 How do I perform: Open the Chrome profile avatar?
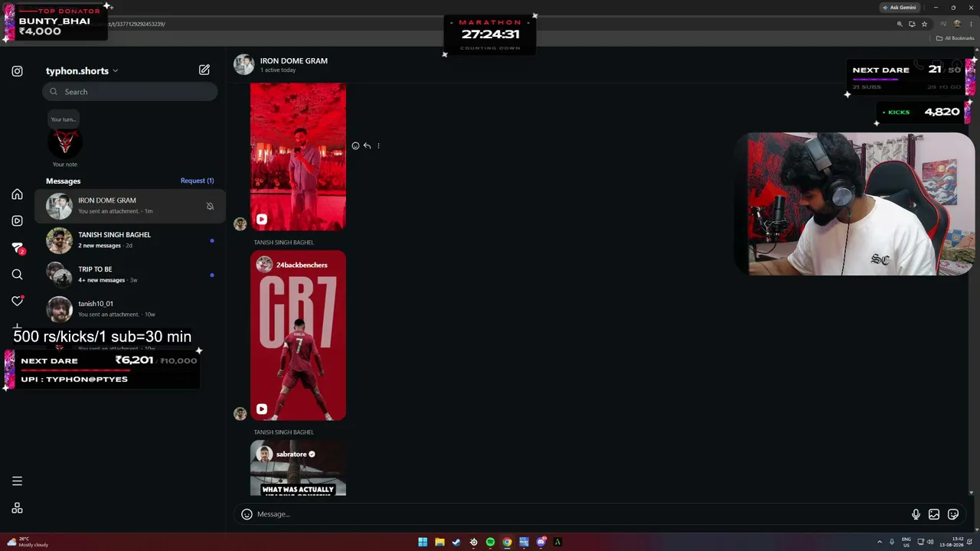coord(957,24)
